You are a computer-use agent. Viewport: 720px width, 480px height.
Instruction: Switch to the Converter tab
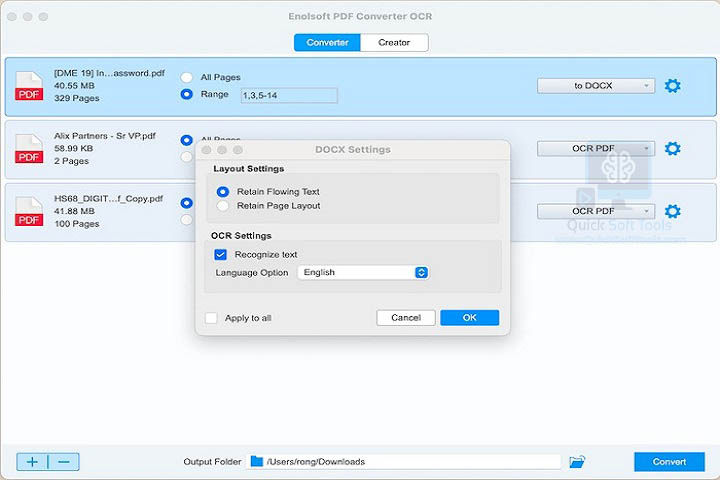(327, 42)
